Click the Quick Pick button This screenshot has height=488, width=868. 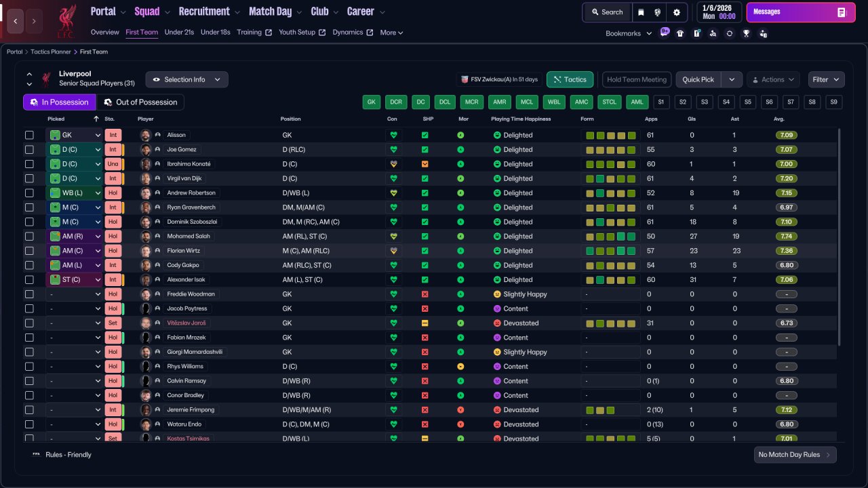pos(698,79)
